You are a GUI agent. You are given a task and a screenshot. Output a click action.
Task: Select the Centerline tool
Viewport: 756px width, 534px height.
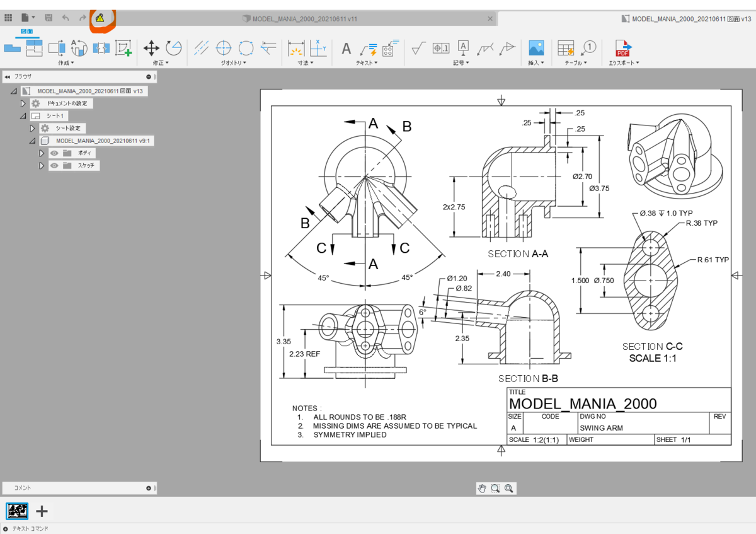(x=201, y=47)
